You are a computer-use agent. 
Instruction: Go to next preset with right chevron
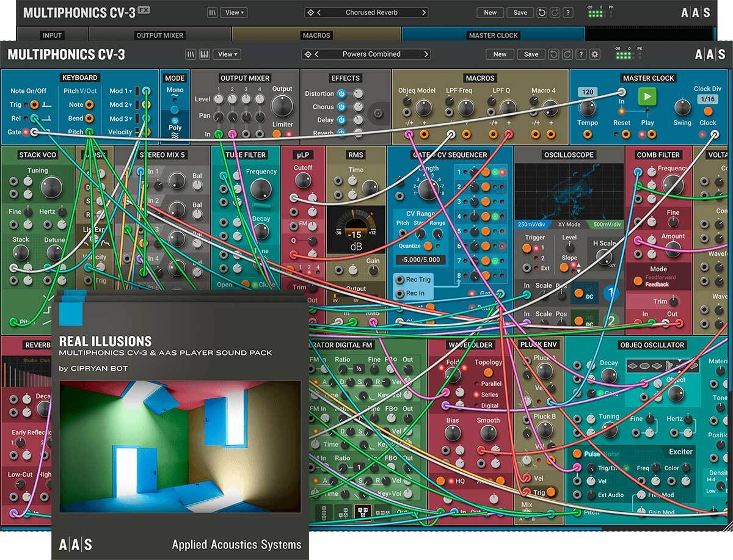426,54
